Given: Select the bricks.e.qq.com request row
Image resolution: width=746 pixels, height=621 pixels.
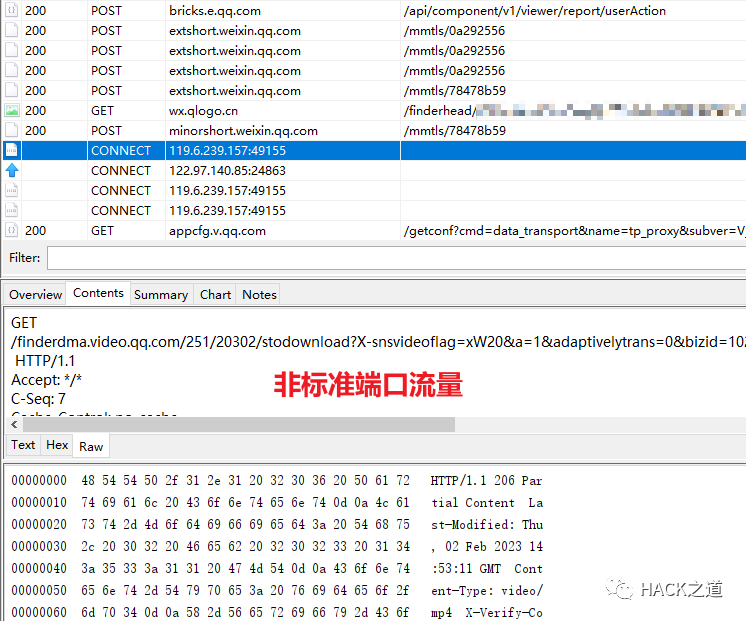Looking at the screenshot, I should click(x=373, y=10).
